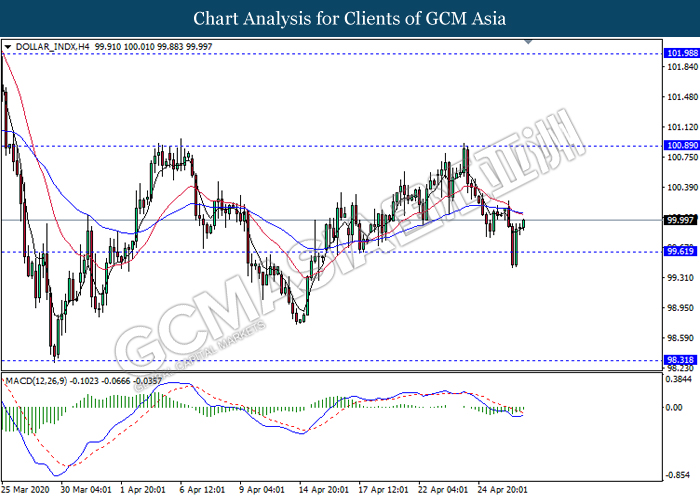This screenshot has width=700, height=500.
Task: Click the 0.00 MACD scale value
Action: tap(674, 407)
